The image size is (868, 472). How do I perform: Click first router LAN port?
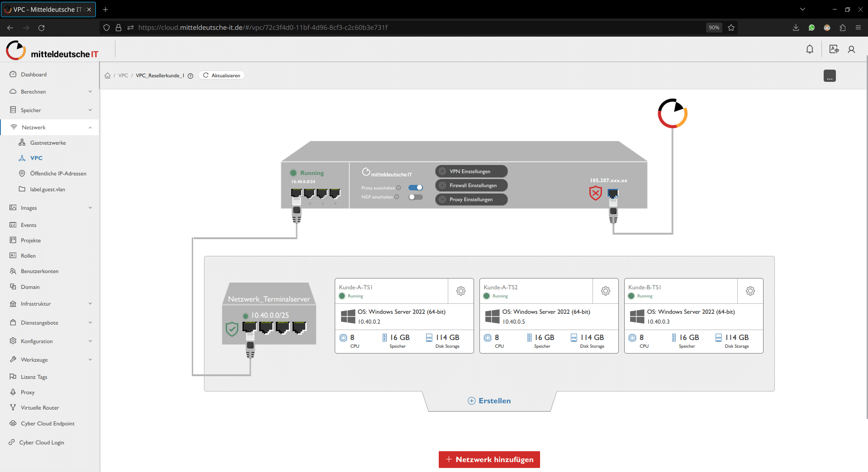coord(296,194)
